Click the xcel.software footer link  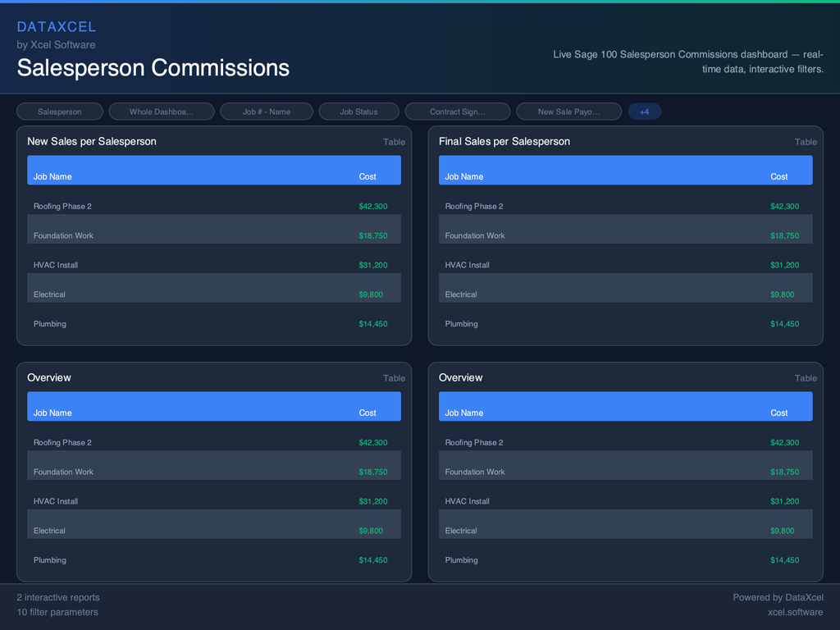pos(795,612)
